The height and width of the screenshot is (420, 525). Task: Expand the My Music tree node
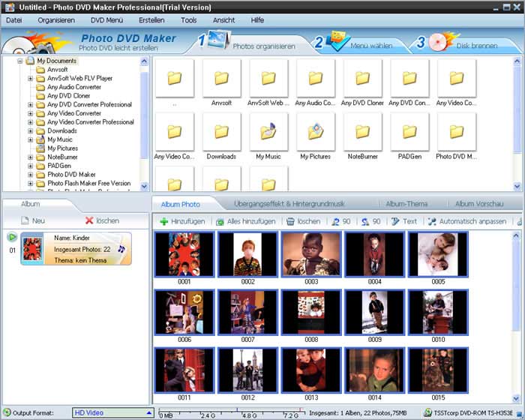tap(30, 139)
